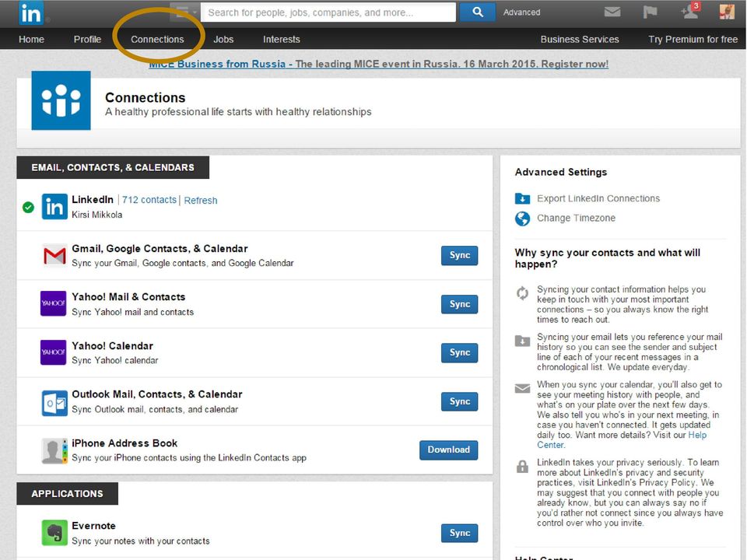Click the gray download folder icon in sidebar
This screenshot has width=747, height=560.
(522, 341)
